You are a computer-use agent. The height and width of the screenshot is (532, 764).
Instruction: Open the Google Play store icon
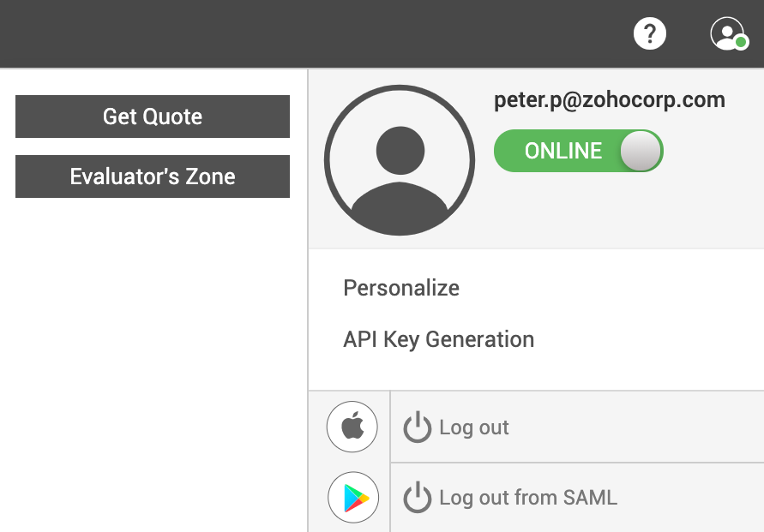click(x=352, y=498)
